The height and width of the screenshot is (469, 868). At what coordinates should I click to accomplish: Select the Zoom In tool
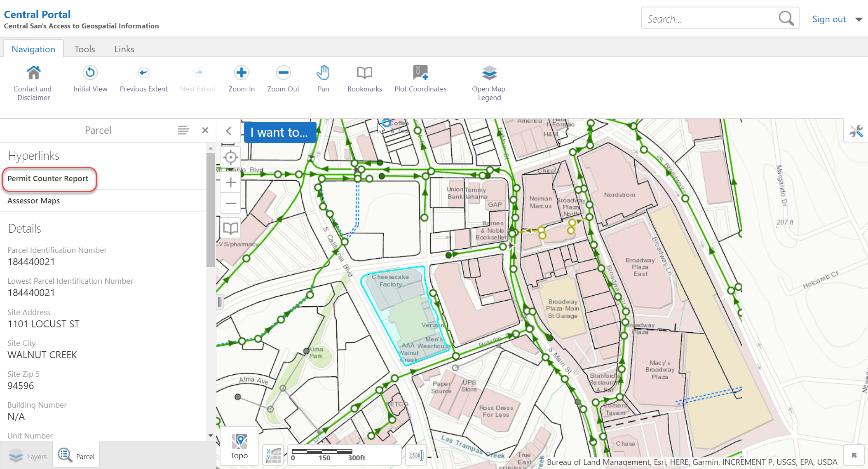point(241,78)
